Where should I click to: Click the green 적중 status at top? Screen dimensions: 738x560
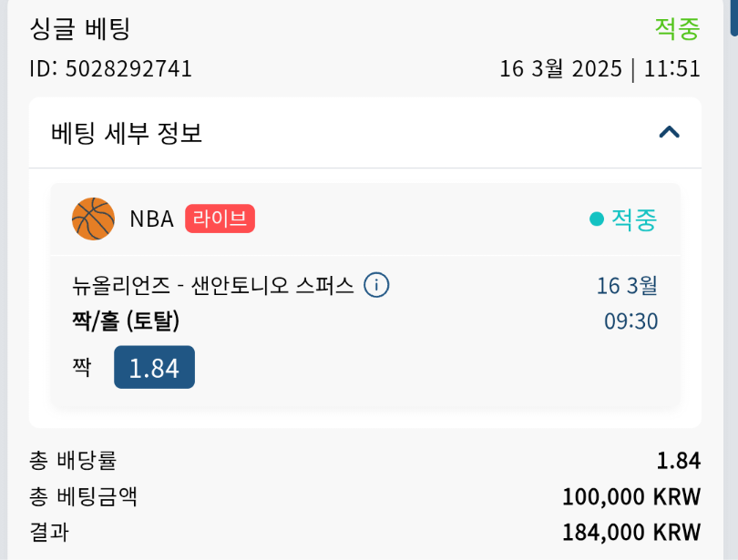click(677, 29)
